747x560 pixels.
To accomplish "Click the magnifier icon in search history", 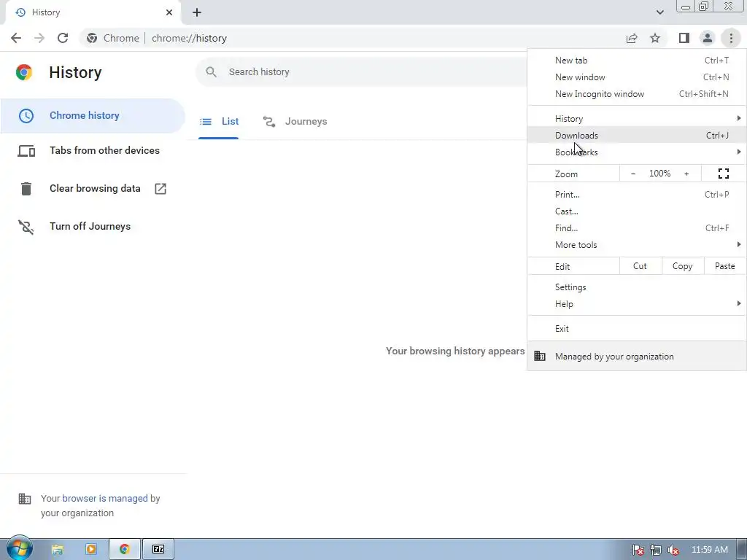I will (211, 72).
